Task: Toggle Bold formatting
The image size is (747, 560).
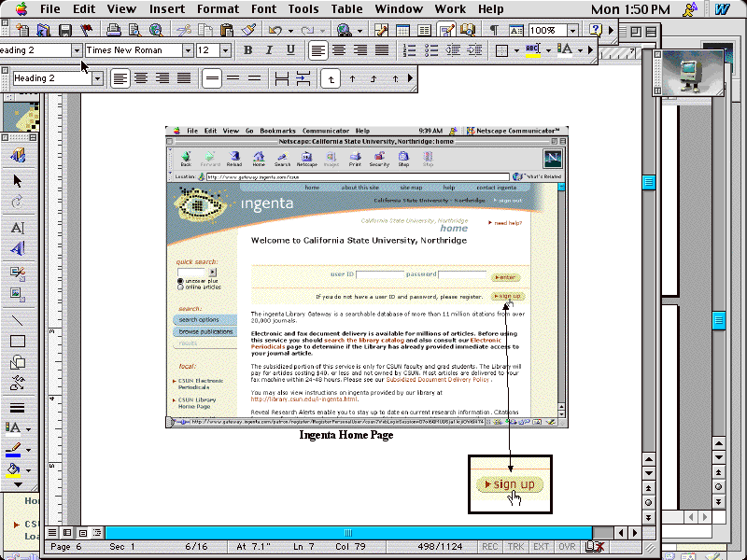Action: point(247,50)
